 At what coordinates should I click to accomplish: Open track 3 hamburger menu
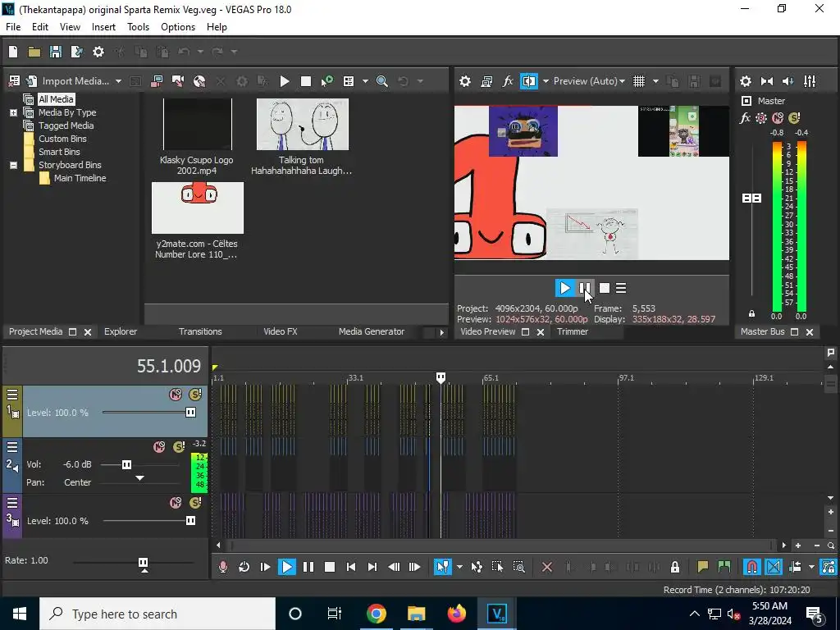(x=12, y=503)
